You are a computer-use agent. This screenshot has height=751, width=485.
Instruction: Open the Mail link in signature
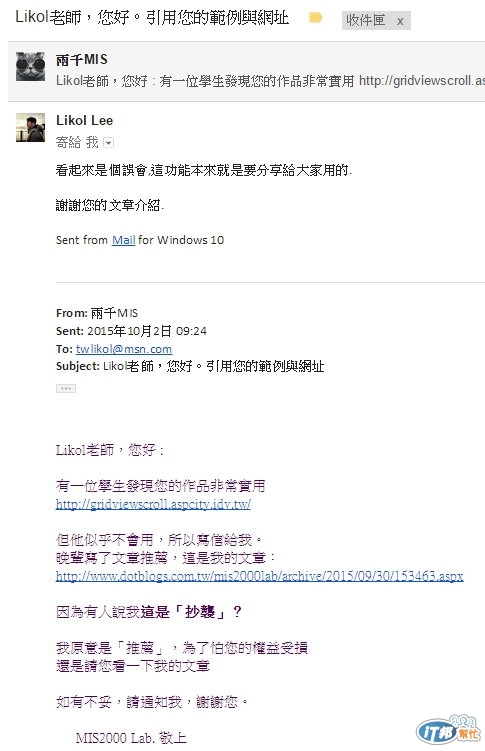pos(124,240)
